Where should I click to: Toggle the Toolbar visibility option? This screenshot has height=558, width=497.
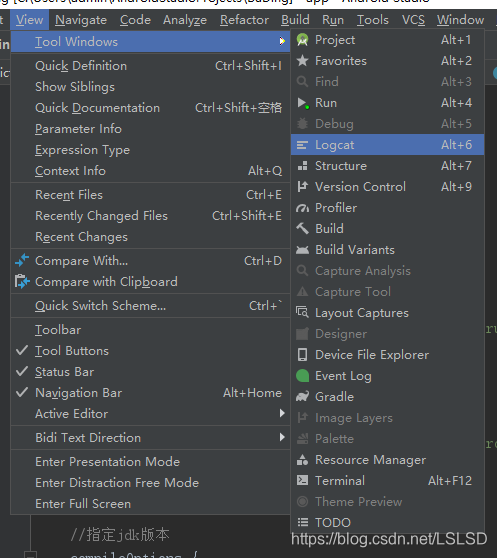coord(151,330)
